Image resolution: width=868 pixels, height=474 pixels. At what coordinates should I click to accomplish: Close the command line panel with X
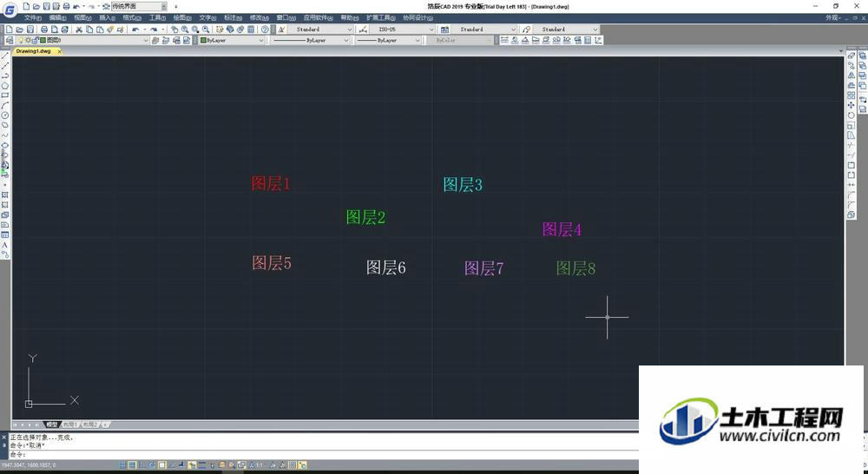(3, 438)
